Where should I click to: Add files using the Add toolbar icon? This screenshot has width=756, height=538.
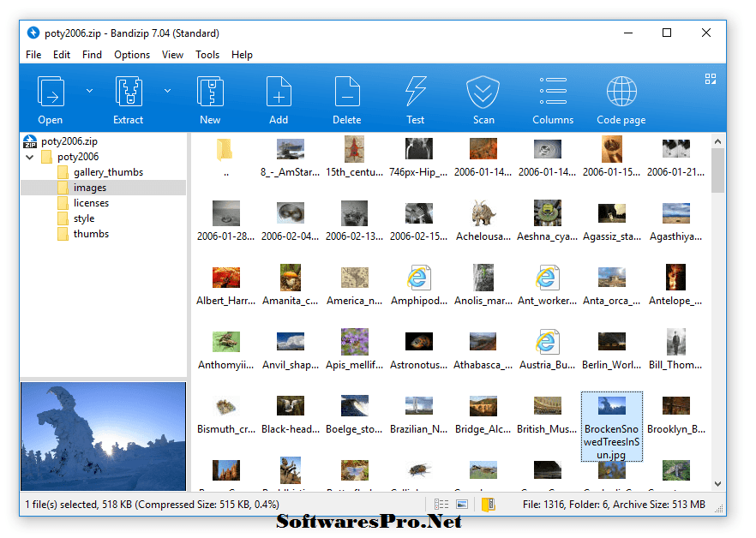pos(279,94)
